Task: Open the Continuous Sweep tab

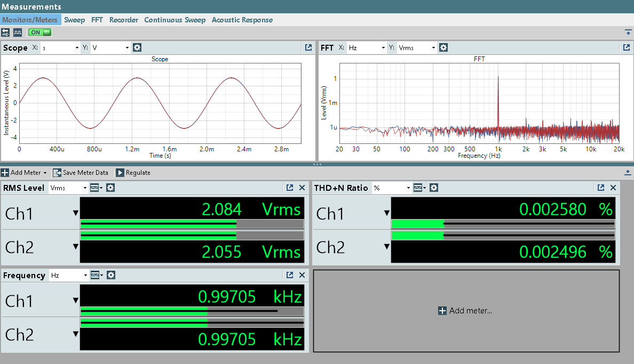Action: (175, 20)
